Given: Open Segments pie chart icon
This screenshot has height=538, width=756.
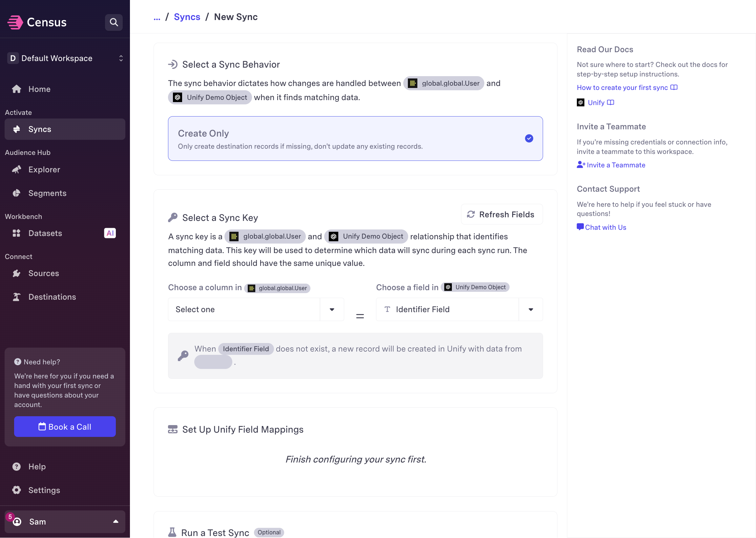Looking at the screenshot, I should [16, 193].
